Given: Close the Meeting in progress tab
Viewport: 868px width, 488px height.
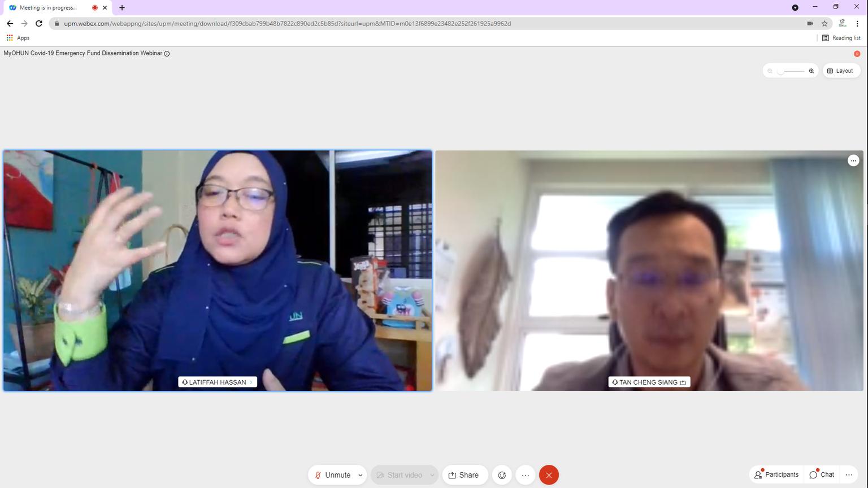Looking at the screenshot, I should pos(105,7).
